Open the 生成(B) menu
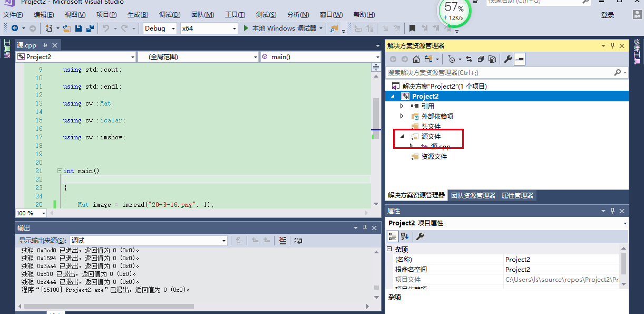This screenshot has width=644, height=314. click(x=138, y=15)
